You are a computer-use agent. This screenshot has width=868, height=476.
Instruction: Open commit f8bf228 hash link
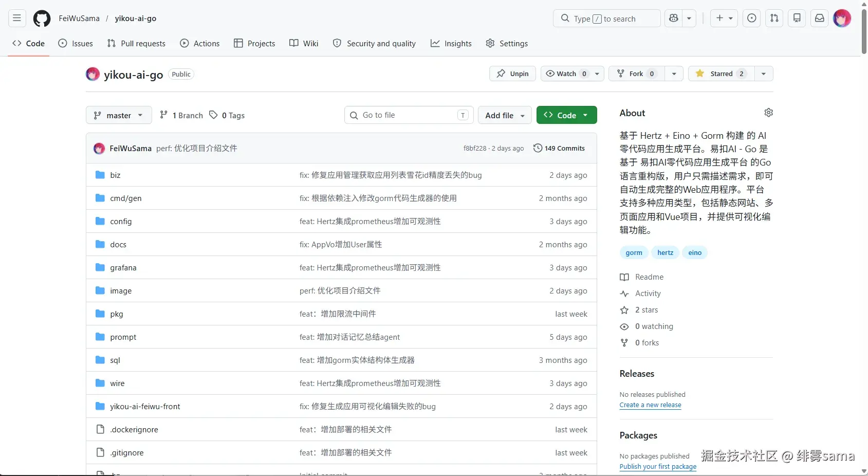pyautogui.click(x=475, y=148)
